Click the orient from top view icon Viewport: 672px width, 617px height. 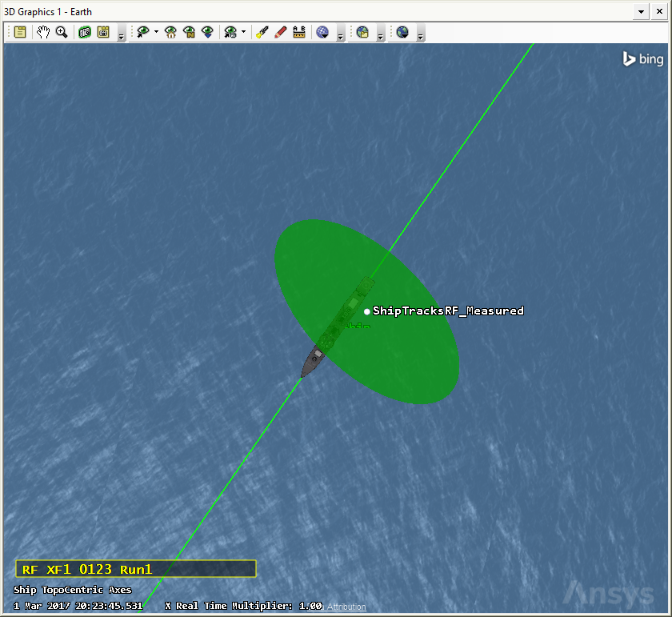207,32
